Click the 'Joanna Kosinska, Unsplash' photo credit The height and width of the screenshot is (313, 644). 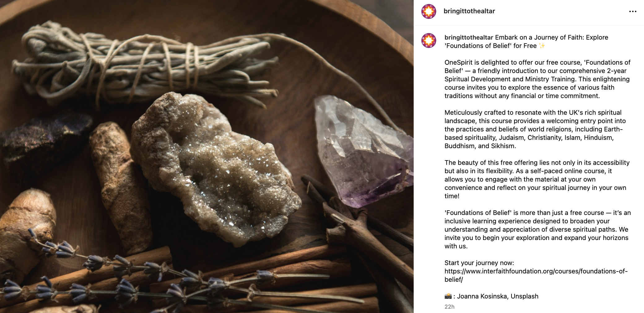(x=498, y=296)
